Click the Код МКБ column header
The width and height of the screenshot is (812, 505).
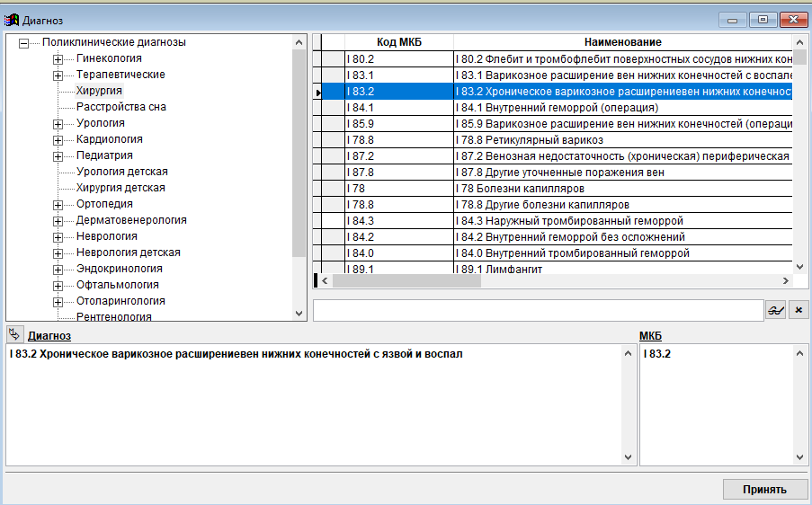[x=398, y=42]
